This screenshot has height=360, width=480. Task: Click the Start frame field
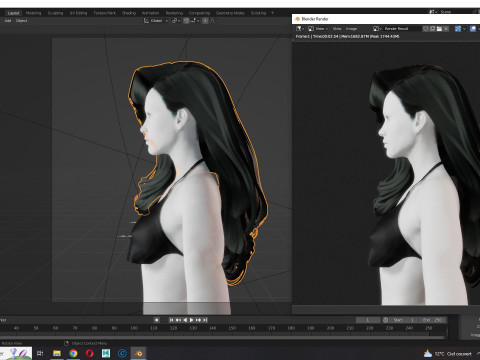[404, 320]
